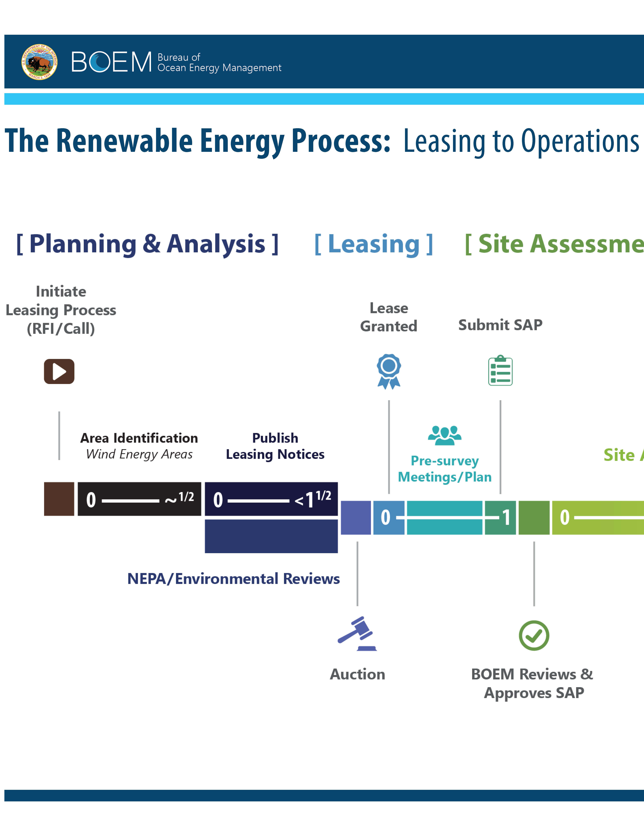644x836 pixels.
Task: Click the Submit SAP label
Action: pos(501,325)
